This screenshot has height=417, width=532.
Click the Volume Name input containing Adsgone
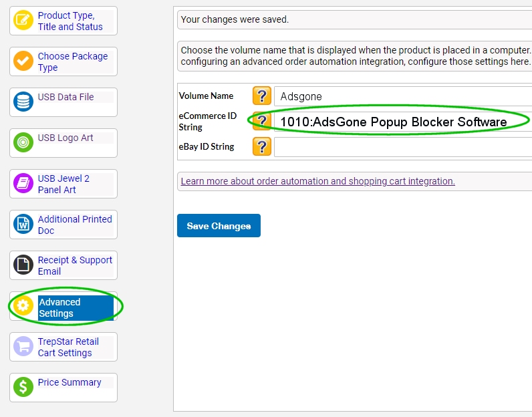tap(403, 96)
